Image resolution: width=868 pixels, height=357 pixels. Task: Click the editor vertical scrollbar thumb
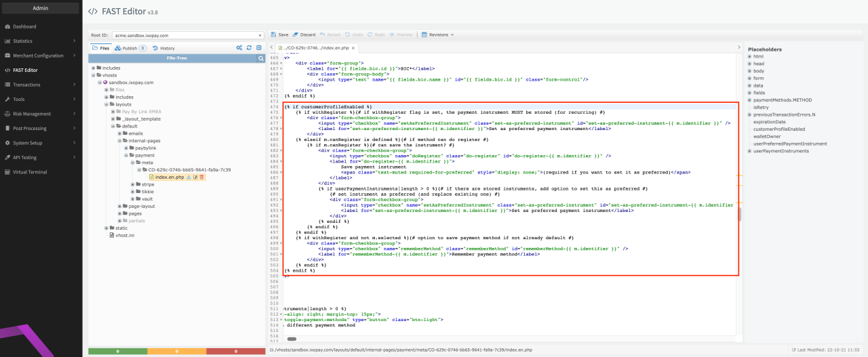point(740,214)
